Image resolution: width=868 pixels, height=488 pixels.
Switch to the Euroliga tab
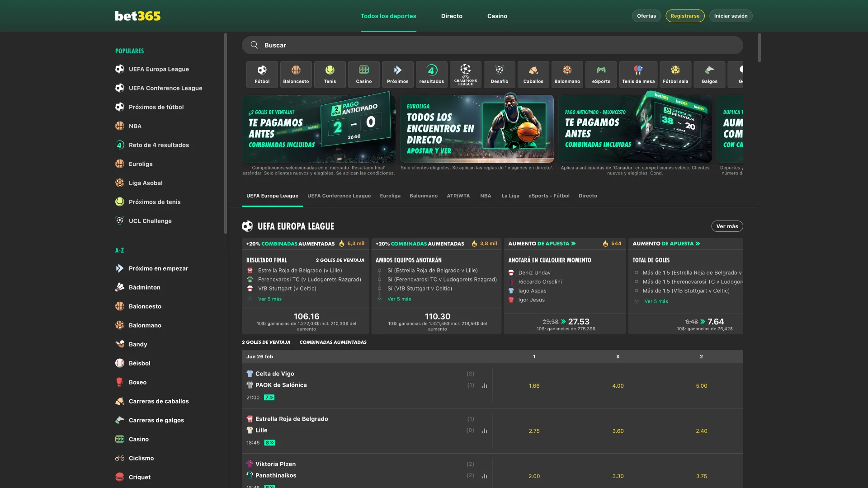(390, 196)
